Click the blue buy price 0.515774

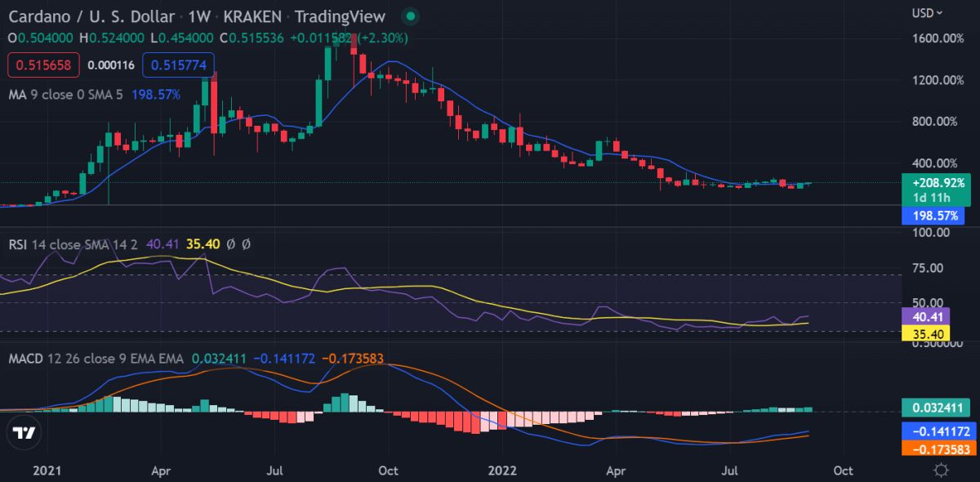coord(179,63)
